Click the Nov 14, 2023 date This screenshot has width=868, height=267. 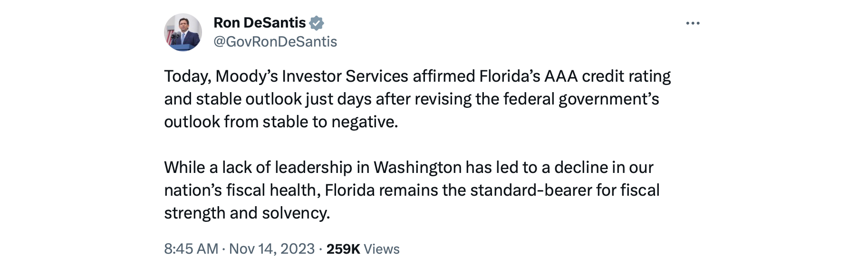coord(272,249)
